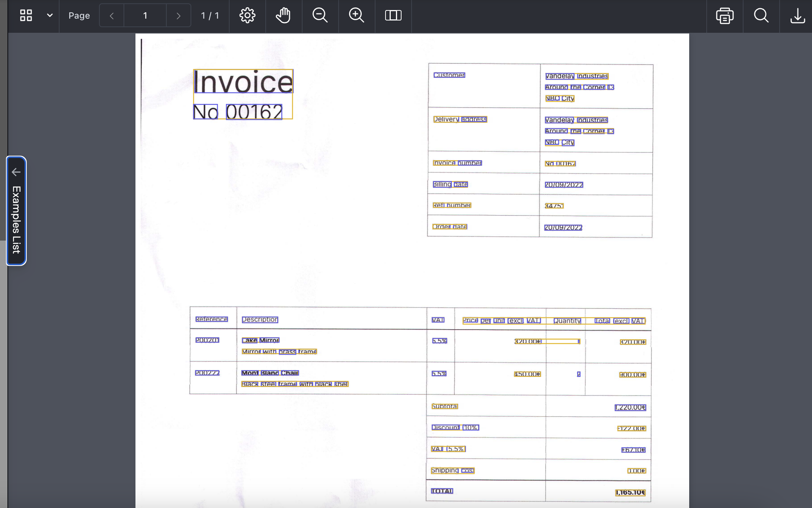Click the Mont Blanc Chair product name
The image size is (812, 508).
tap(270, 373)
